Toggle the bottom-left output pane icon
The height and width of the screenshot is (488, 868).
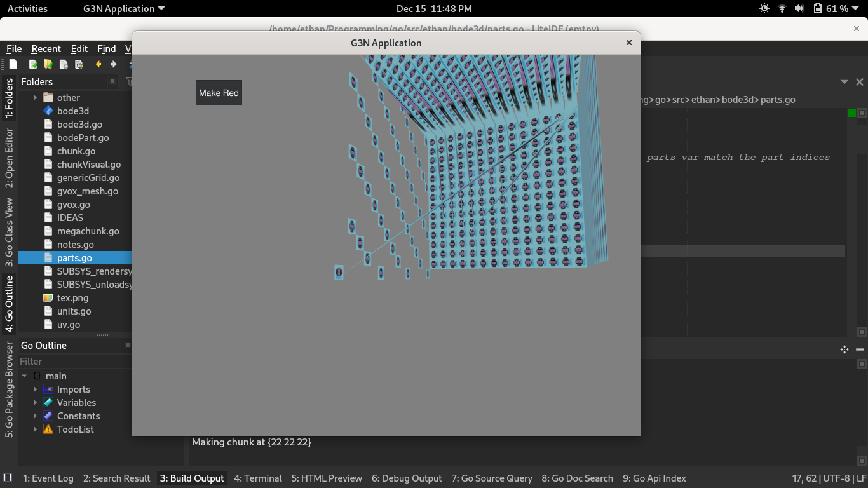[x=8, y=478]
